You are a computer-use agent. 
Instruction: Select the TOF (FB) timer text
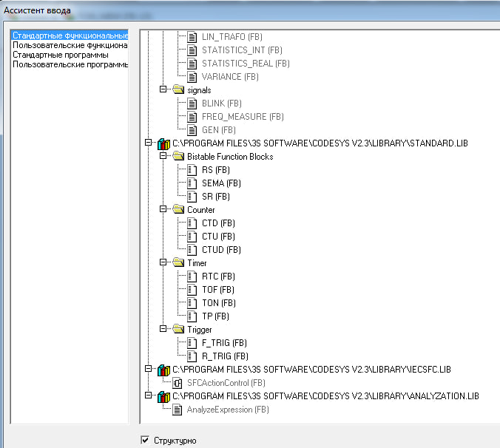pyautogui.click(x=218, y=290)
